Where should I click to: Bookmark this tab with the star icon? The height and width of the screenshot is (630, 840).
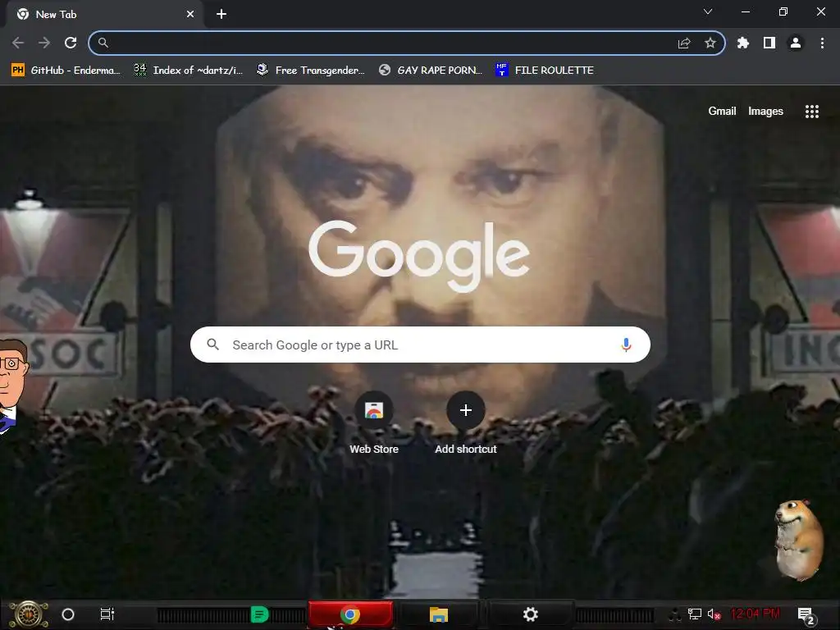(710, 43)
